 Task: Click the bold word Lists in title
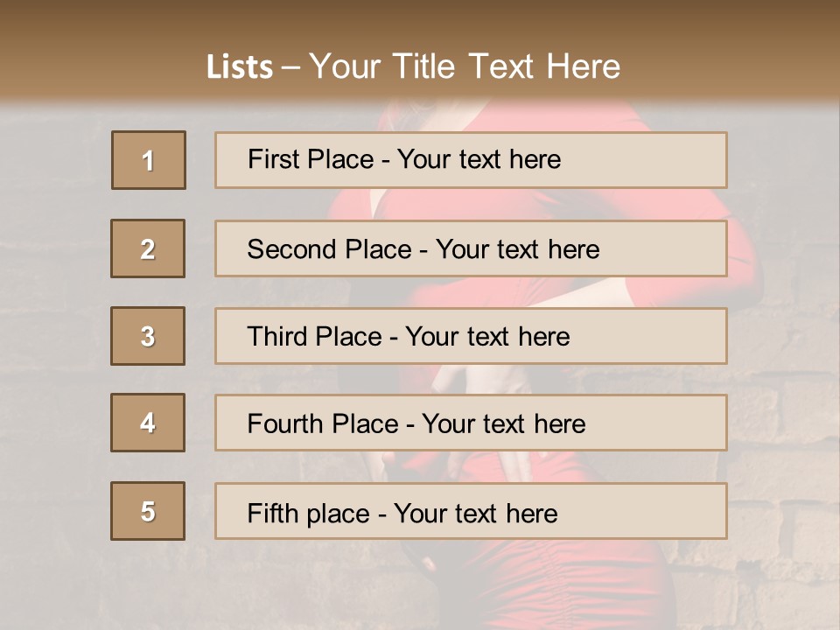click(x=239, y=67)
